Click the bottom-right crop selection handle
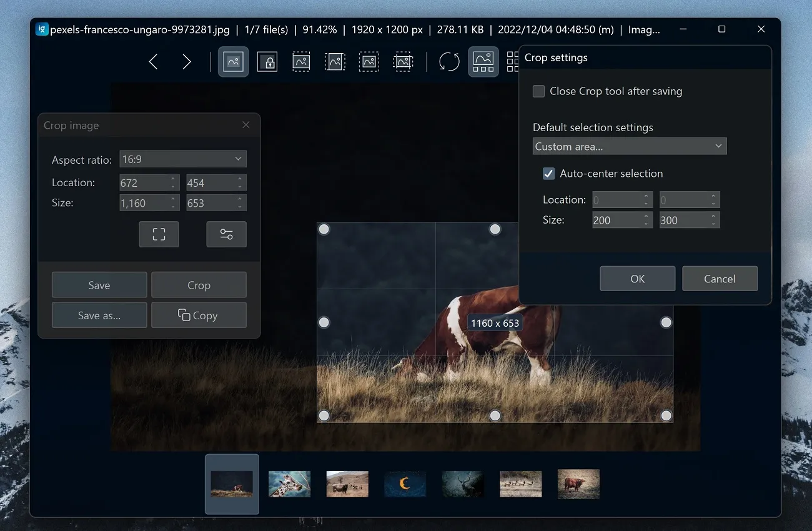812x531 pixels. [666, 415]
